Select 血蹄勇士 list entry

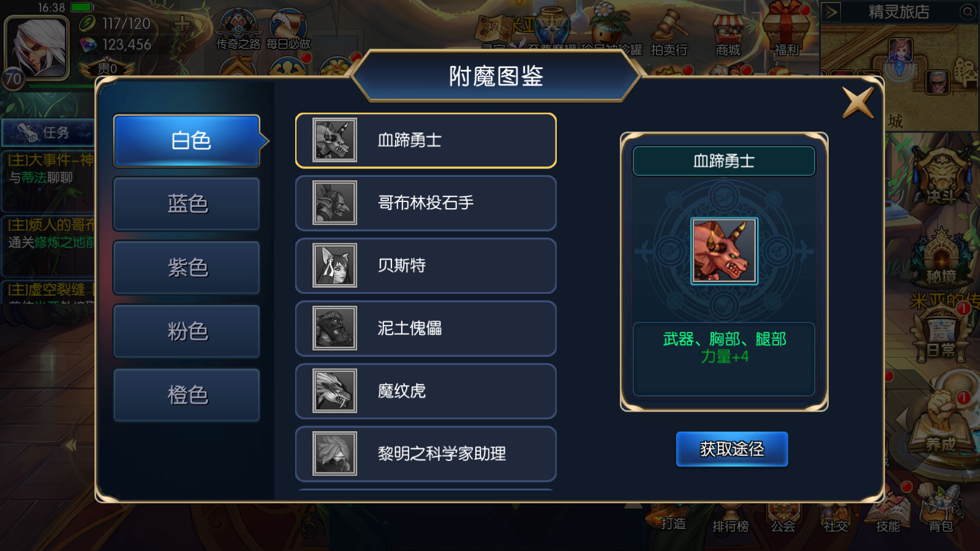point(426,140)
